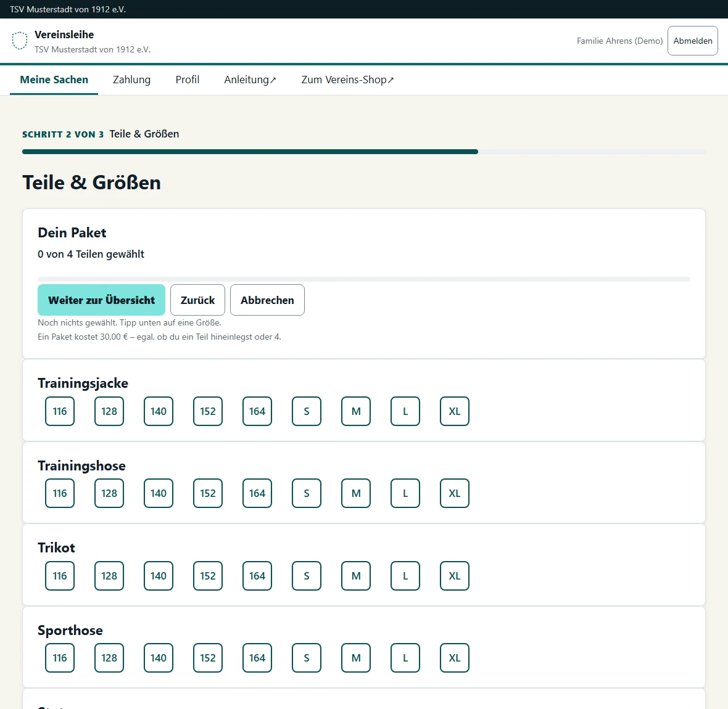Click the Abmelden button
This screenshot has width=728, height=709.
click(693, 41)
